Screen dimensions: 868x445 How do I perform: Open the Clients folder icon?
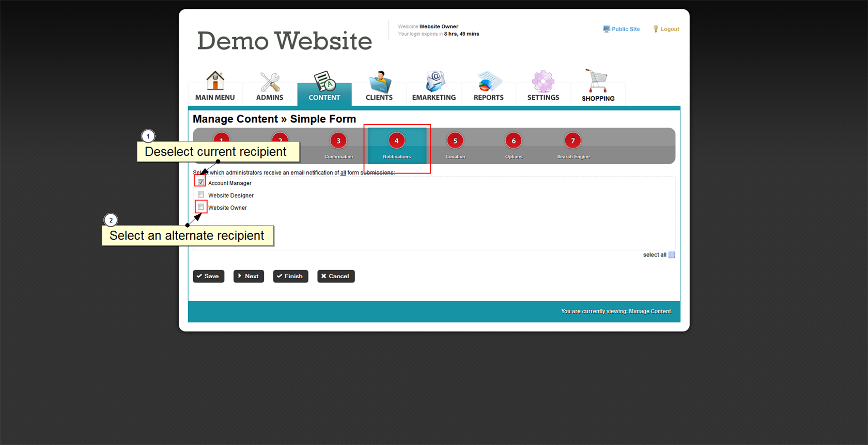click(x=379, y=82)
